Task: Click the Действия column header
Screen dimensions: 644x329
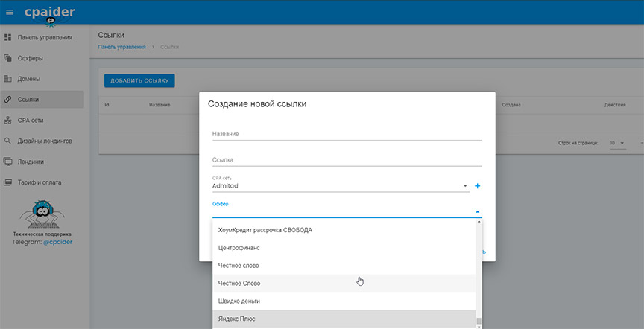Action: 615,105
